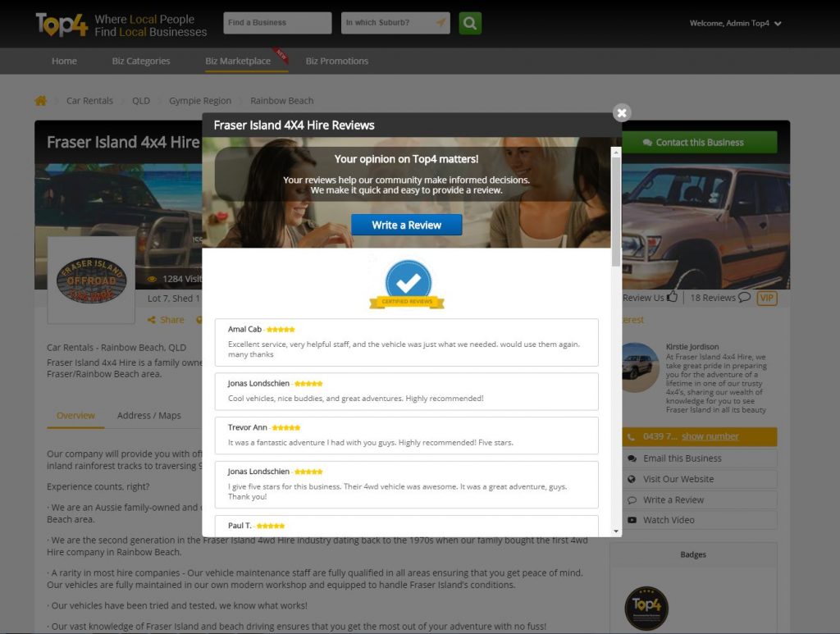Viewport: 840px width, 634px height.
Task: Open the Biz Marketplace menu
Action: click(x=238, y=61)
